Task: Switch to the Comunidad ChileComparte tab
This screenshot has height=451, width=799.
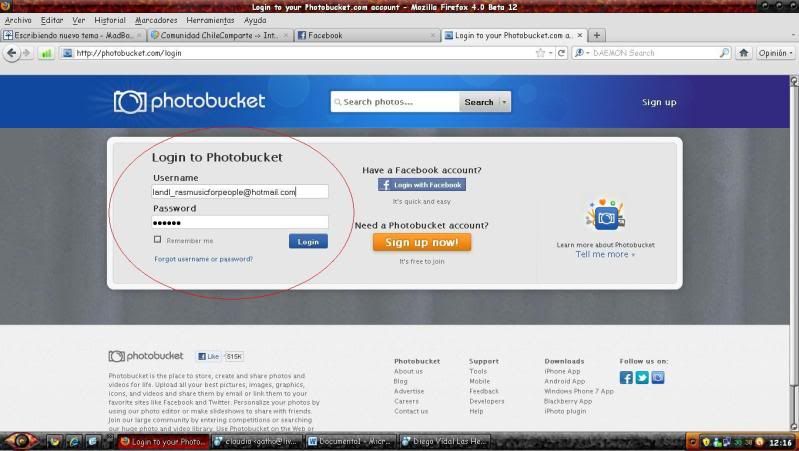Action: click(219, 35)
